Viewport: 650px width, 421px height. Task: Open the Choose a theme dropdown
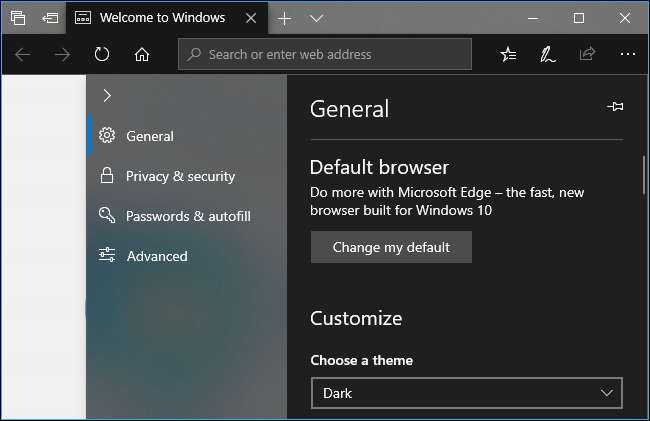[466, 393]
